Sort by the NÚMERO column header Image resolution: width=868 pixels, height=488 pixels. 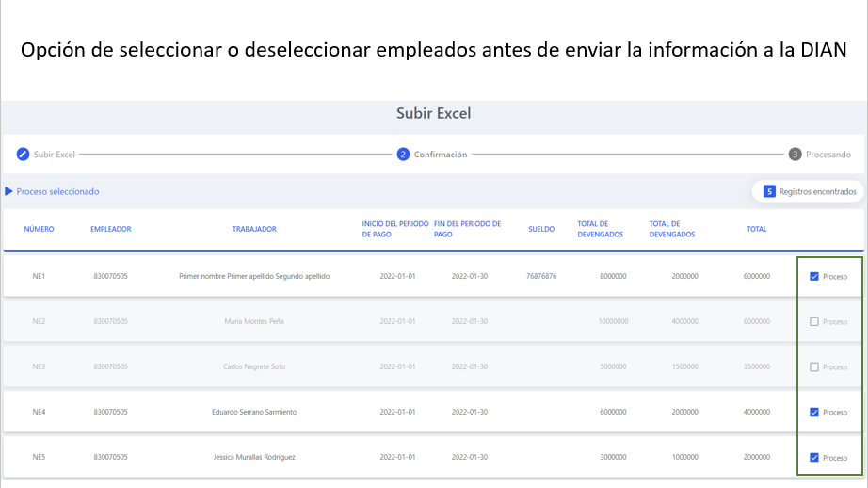39,229
